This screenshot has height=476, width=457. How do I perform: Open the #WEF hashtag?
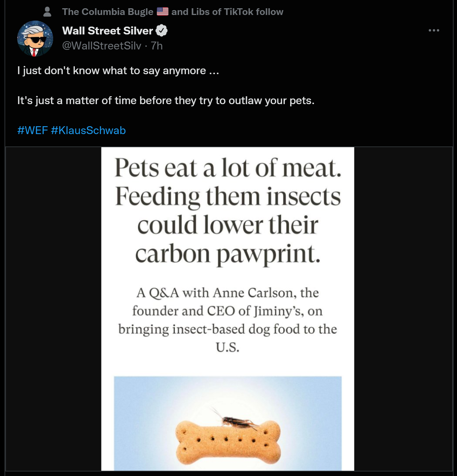(32, 130)
